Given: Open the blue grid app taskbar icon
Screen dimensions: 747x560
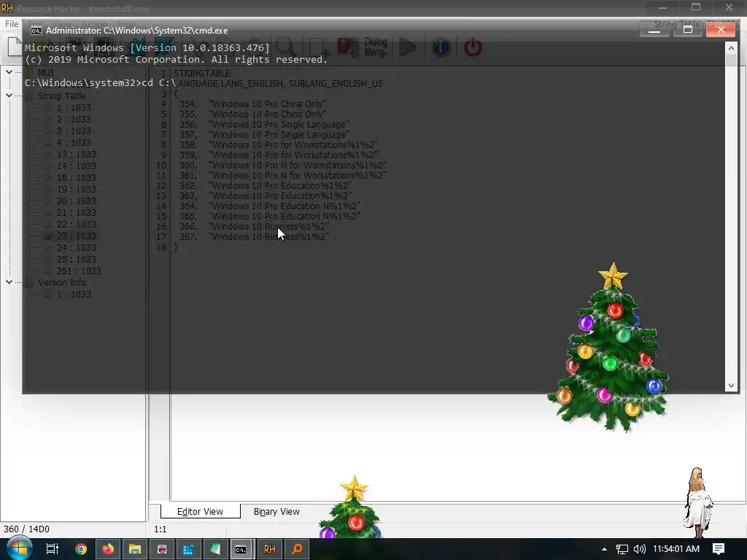Looking at the screenshot, I should [188, 549].
